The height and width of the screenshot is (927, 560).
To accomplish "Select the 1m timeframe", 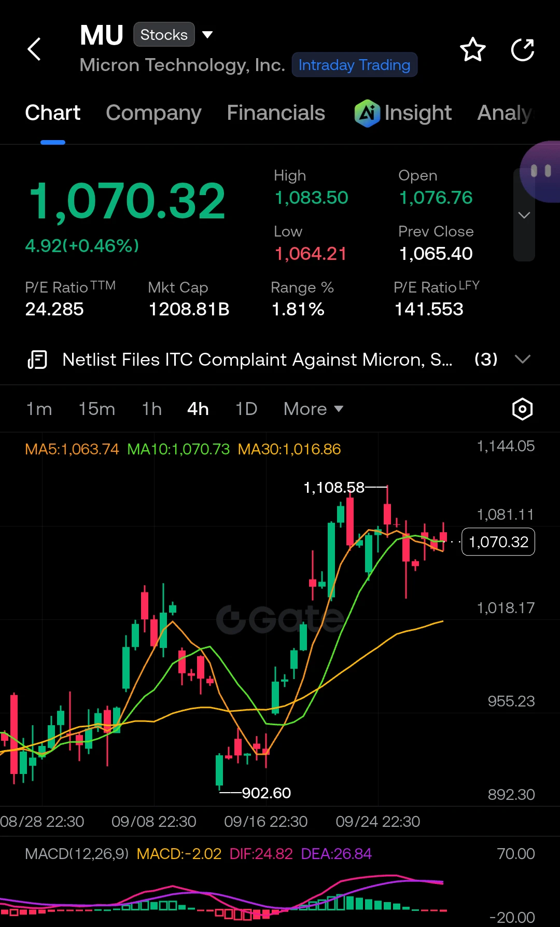I will coord(39,409).
